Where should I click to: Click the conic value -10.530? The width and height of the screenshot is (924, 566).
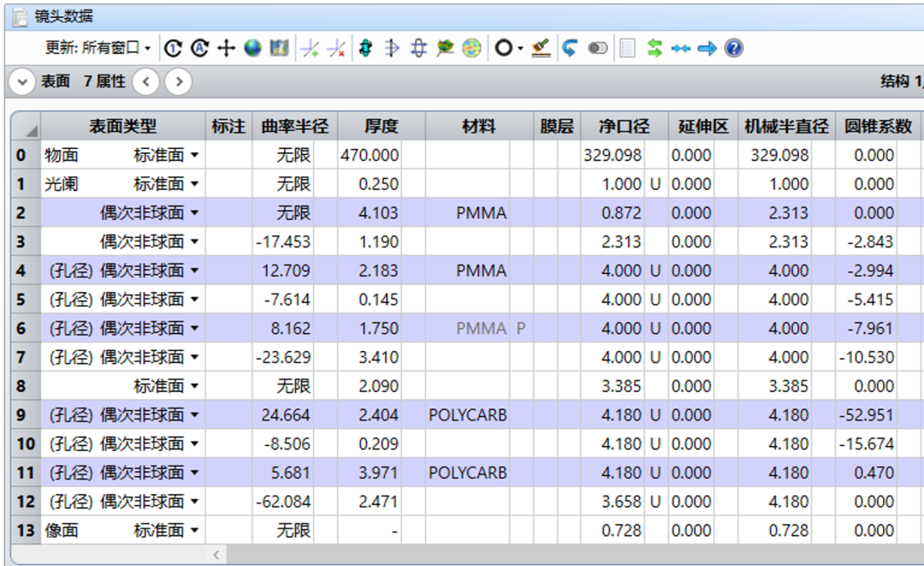[866, 357]
